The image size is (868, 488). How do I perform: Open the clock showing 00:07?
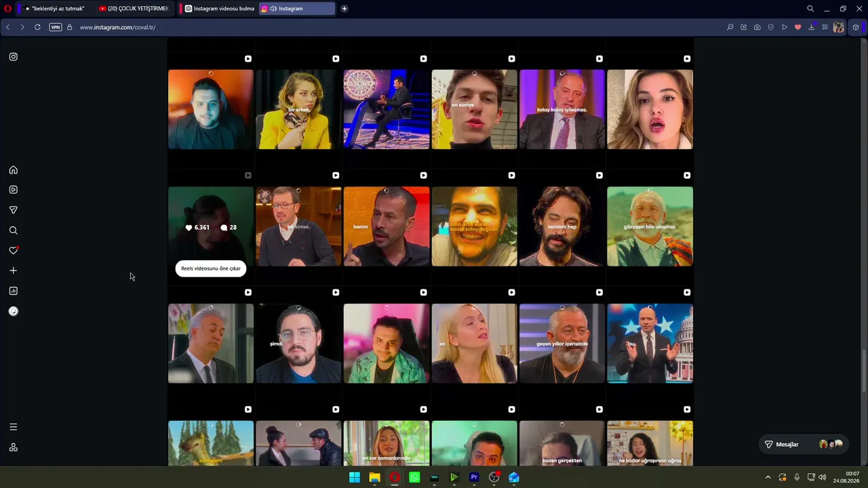(847, 477)
